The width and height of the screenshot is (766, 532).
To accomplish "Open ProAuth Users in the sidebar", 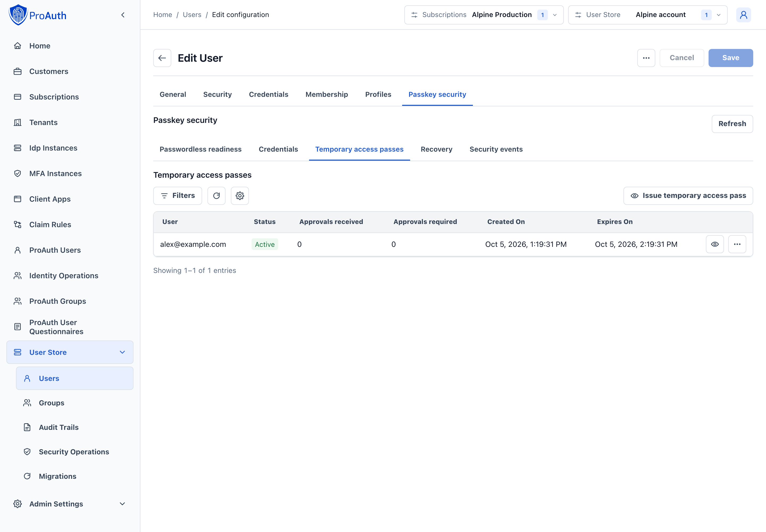I will tap(70, 250).
